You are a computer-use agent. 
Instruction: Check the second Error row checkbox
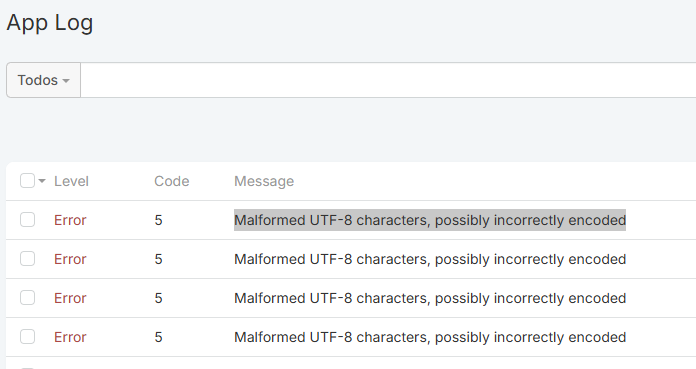[28, 259]
